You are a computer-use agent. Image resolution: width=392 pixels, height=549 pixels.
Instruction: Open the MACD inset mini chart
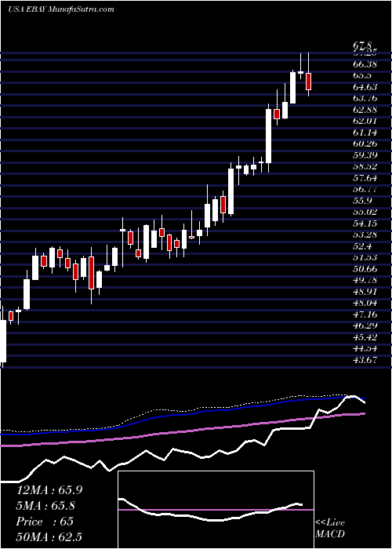[216, 510]
